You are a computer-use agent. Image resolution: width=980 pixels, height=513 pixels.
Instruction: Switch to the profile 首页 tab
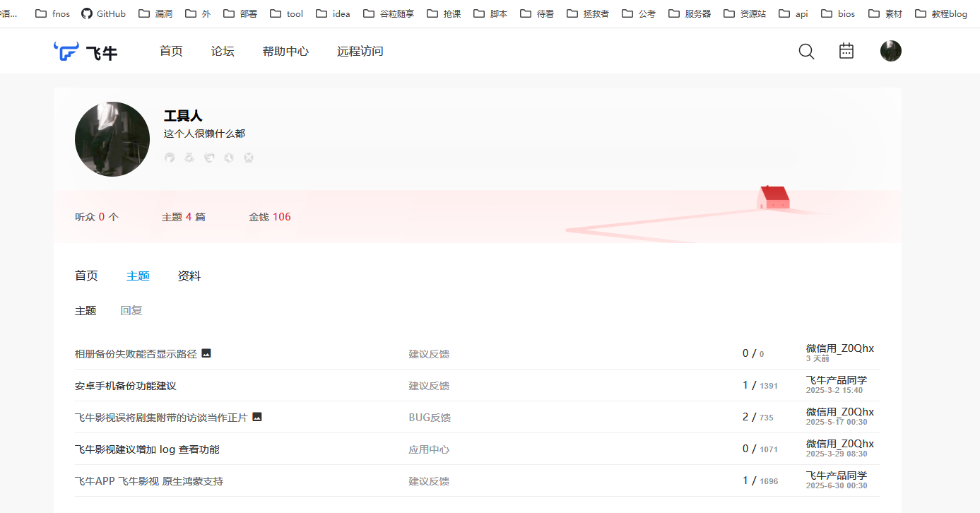click(x=86, y=276)
